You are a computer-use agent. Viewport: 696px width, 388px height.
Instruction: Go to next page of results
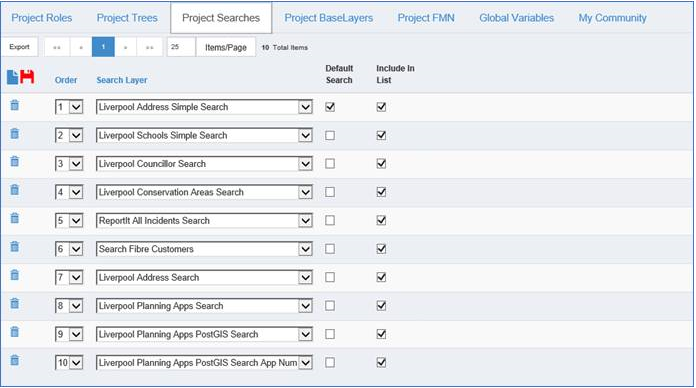[x=126, y=47]
